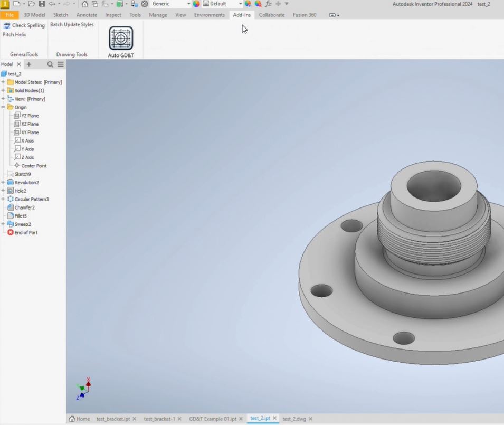Image resolution: width=504 pixels, height=425 pixels.
Task: Switch to GD&T Example 01.ipt document tab
Action: click(213, 419)
